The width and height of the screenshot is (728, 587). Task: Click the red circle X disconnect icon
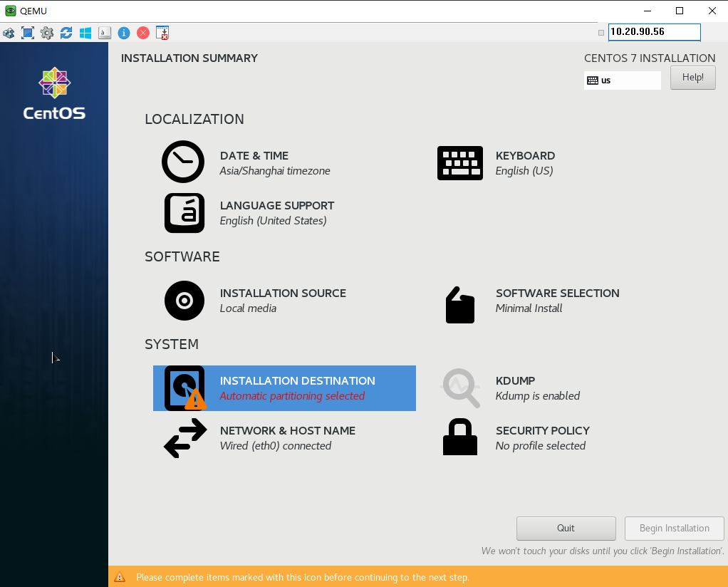[143, 33]
